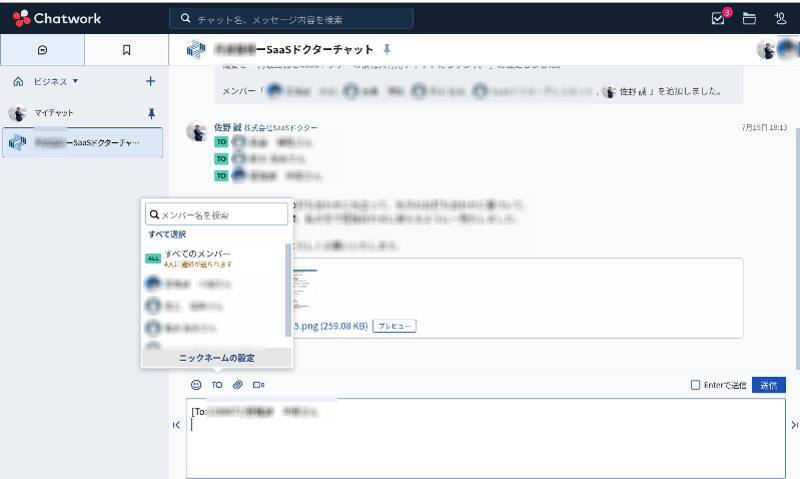This screenshot has height=479, width=800.
Task: Open the file management folder icon
Action: tap(749, 19)
